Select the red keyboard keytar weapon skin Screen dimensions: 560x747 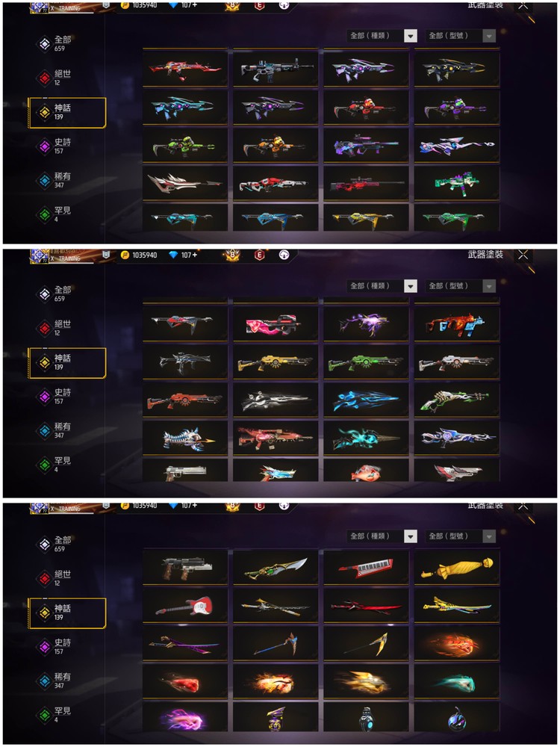tap(366, 567)
